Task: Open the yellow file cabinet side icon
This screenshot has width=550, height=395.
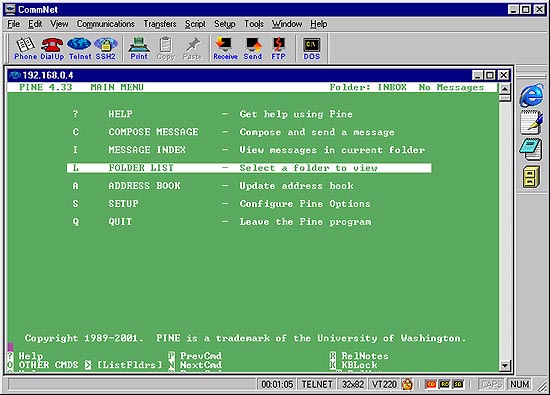Action: coord(531,177)
